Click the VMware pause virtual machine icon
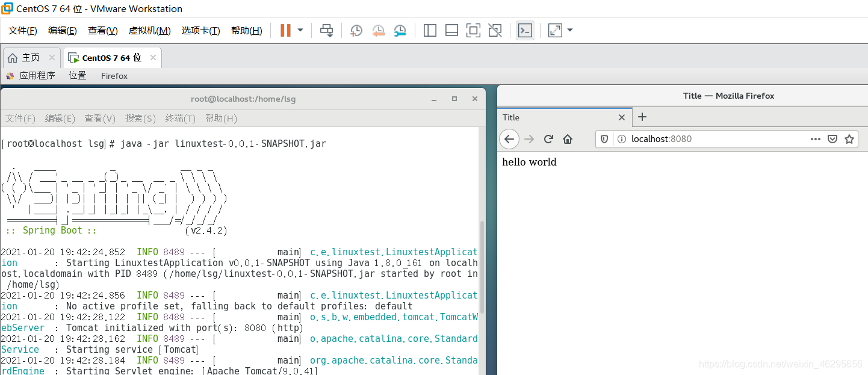Screen dimensions: 868x375 (x=285, y=30)
